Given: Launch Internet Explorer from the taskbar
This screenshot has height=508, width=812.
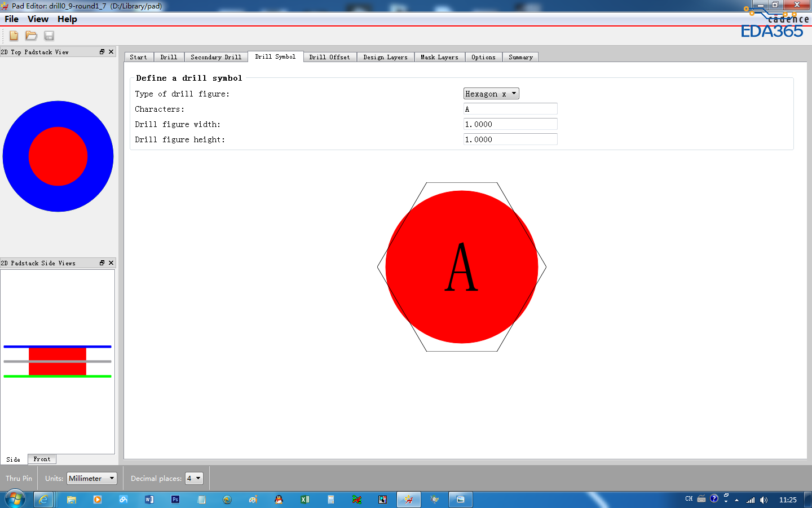Looking at the screenshot, I should click(43, 500).
